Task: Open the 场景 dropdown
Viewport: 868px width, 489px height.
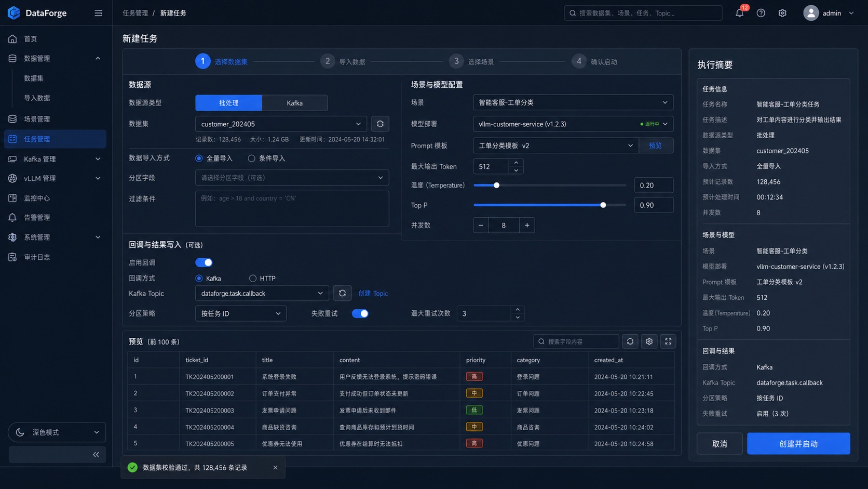Action: pos(573,102)
